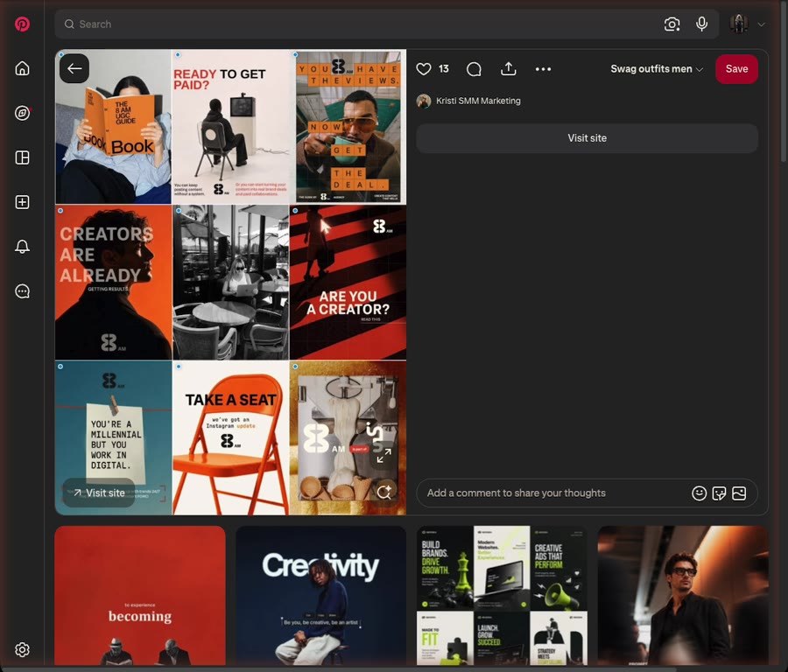This screenshot has height=672, width=788.
Task: Click the likes count 13
Action: pyautogui.click(x=444, y=69)
